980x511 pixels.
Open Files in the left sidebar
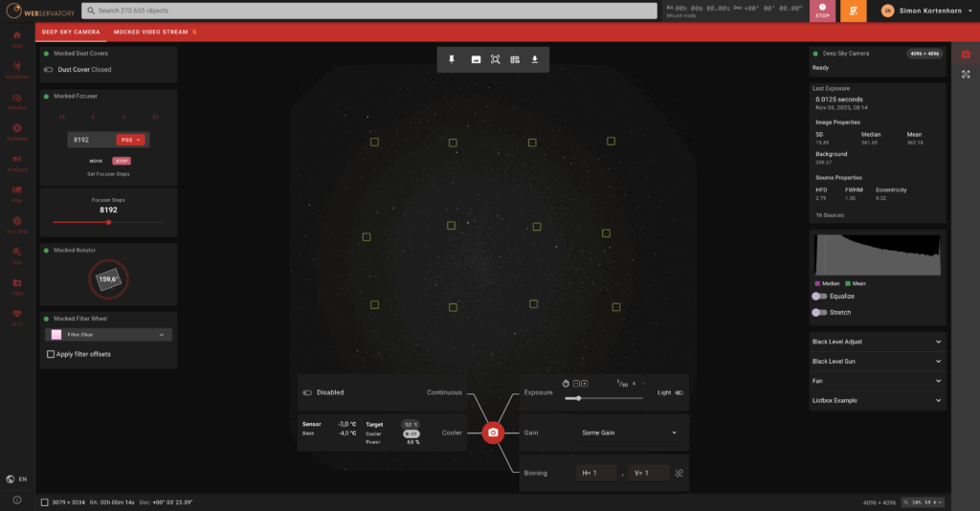(16, 287)
